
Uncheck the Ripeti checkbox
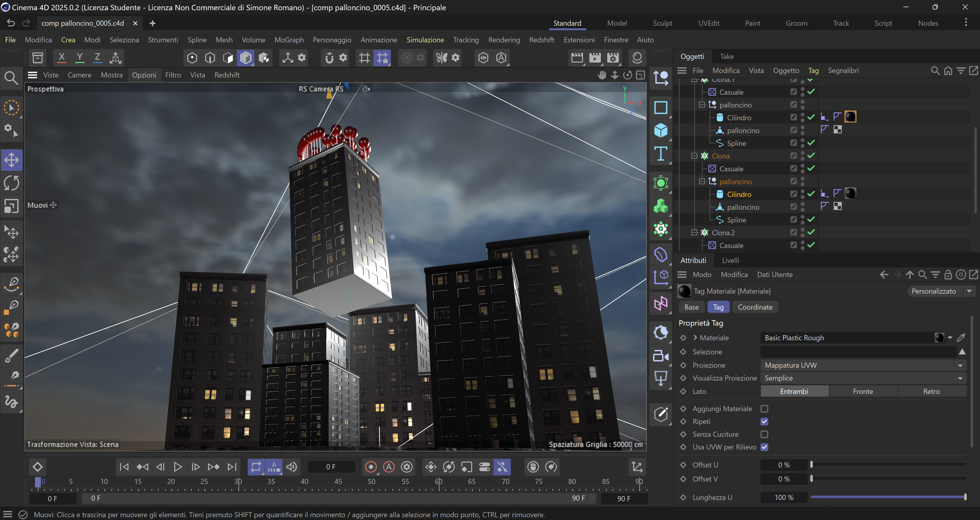click(764, 421)
